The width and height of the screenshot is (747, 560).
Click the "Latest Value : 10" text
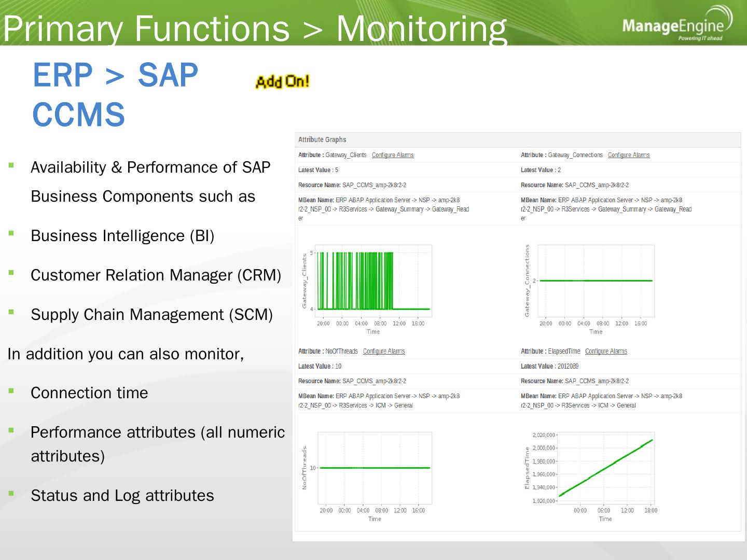pyautogui.click(x=320, y=366)
